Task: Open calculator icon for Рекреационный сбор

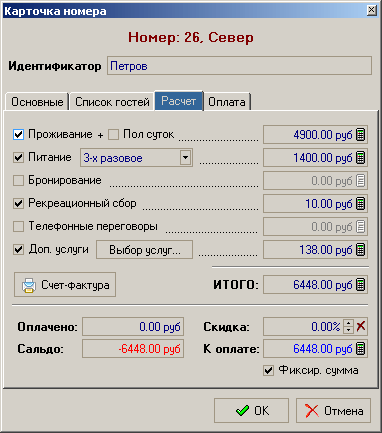Action: pos(361,203)
